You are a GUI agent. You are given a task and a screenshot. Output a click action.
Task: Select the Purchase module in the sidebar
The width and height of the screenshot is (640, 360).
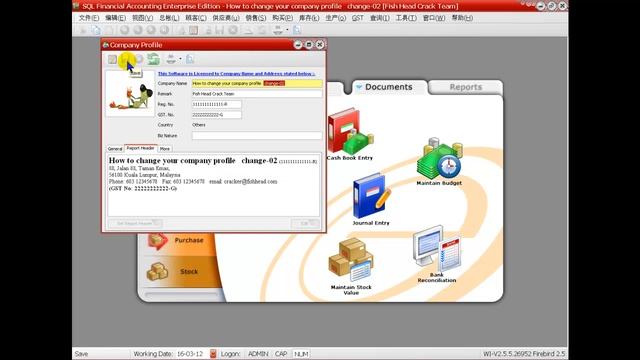coord(178,240)
